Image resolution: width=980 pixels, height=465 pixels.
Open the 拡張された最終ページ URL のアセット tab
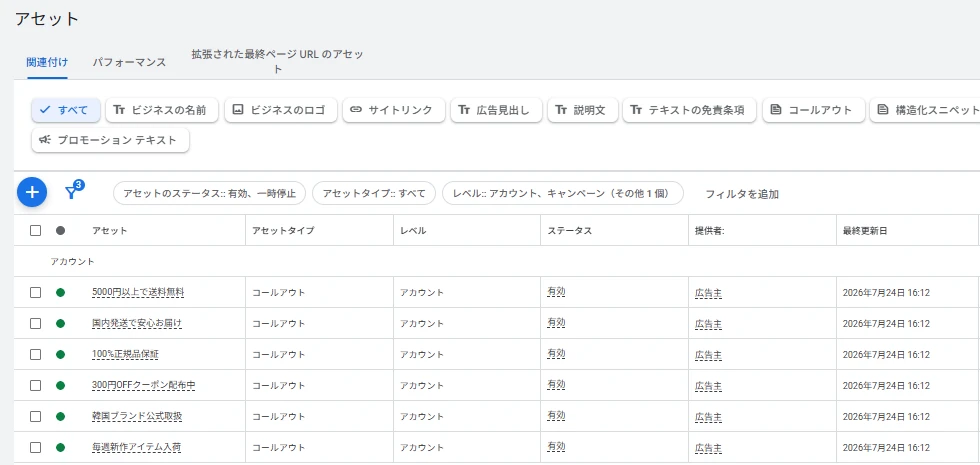(278, 62)
